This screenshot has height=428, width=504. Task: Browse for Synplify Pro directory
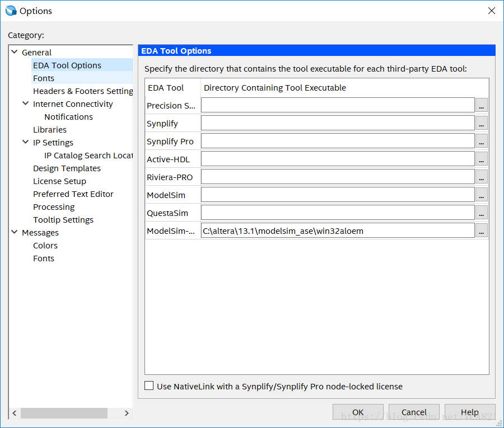481,142
